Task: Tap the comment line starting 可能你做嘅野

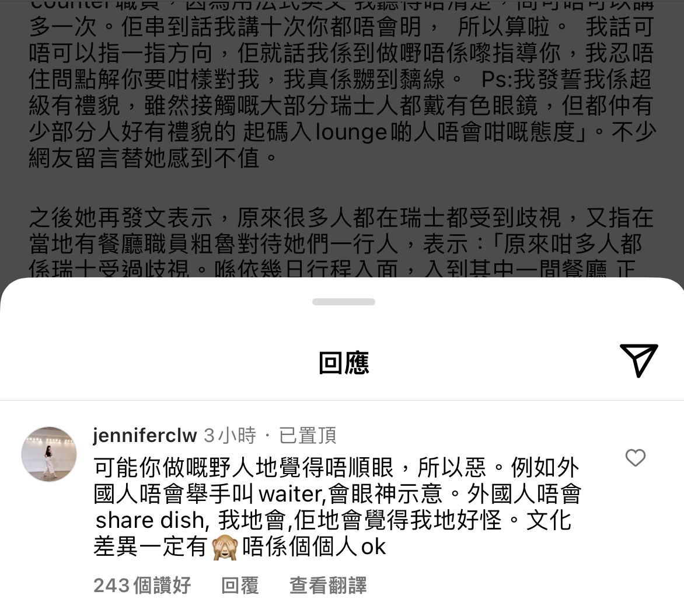Action: coord(336,468)
